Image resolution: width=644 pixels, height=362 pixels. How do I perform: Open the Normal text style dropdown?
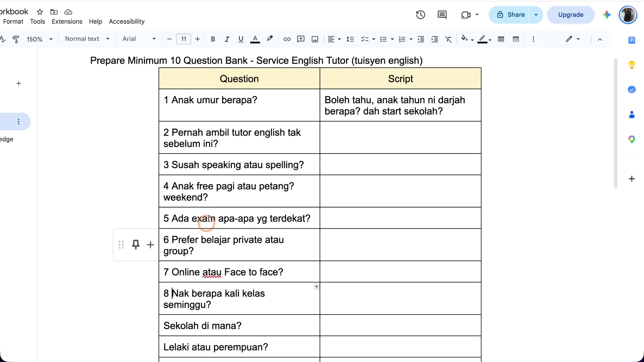pos(87,39)
